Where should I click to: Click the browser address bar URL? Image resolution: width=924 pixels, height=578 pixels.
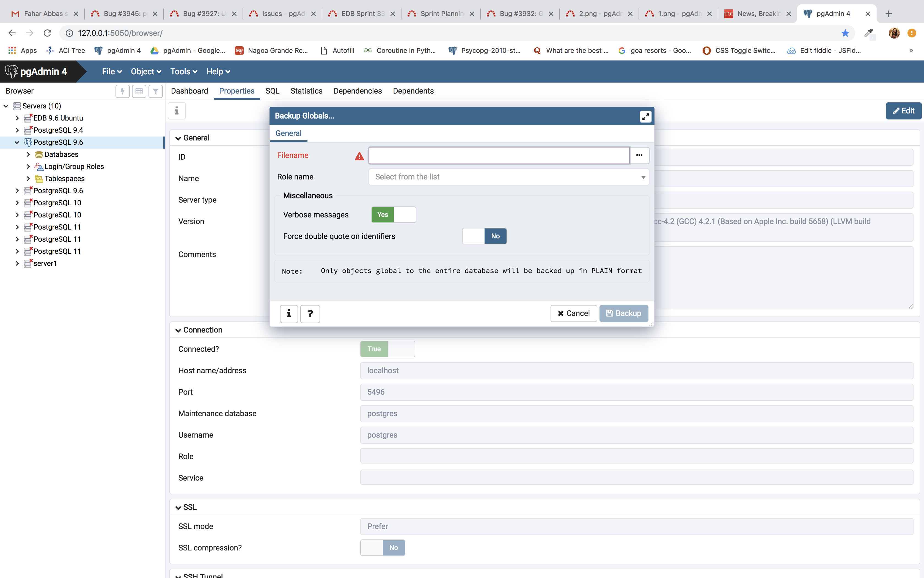[x=120, y=33]
